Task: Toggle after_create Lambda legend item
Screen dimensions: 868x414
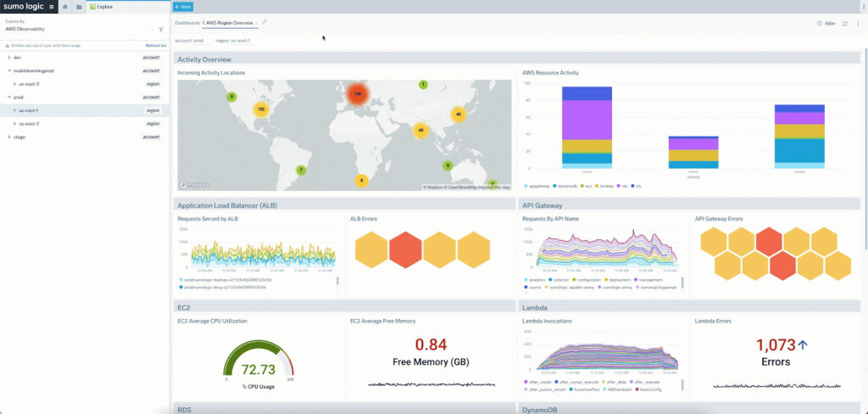Action: click(x=536, y=382)
